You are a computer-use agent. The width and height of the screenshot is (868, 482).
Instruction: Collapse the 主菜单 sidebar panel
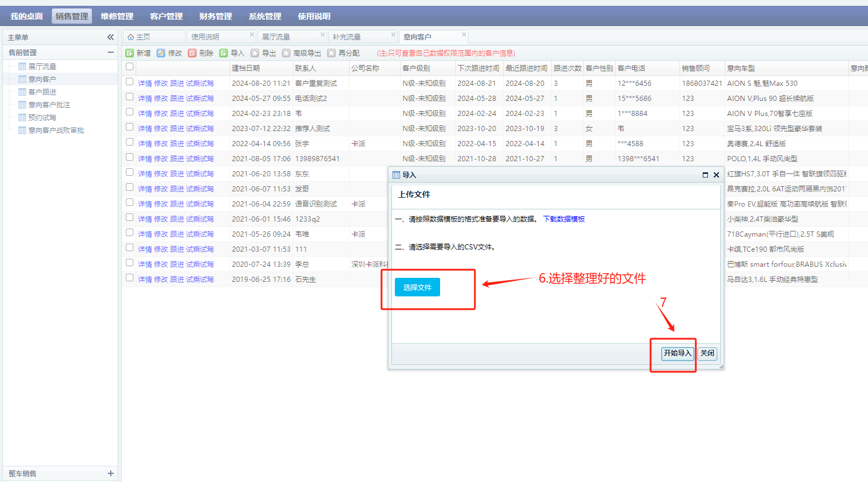pyautogui.click(x=110, y=37)
